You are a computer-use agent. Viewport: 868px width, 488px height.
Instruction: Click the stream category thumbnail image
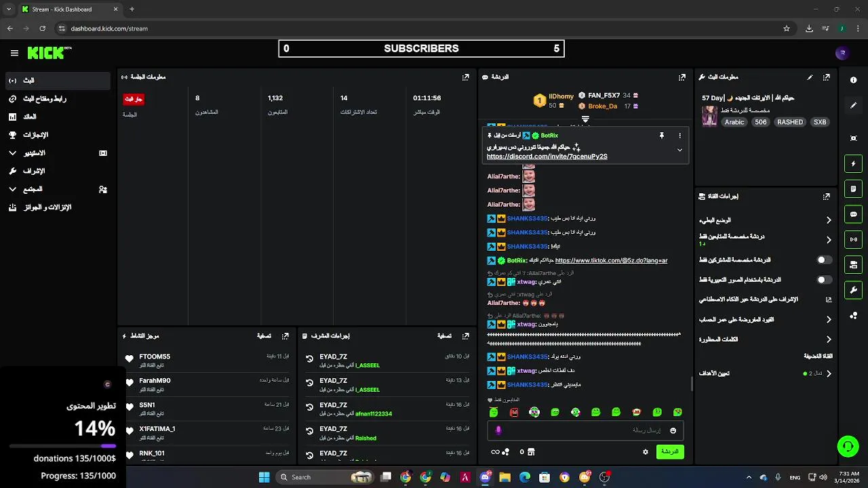[709, 116]
